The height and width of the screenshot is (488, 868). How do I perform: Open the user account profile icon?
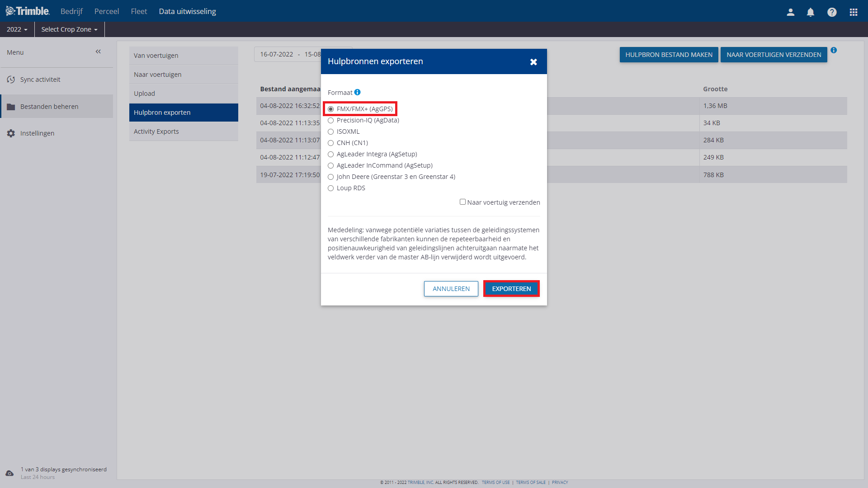click(x=790, y=12)
